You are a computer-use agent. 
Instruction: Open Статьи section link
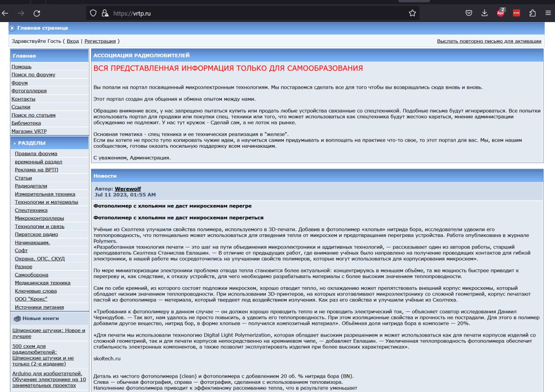[x=23, y=178]
